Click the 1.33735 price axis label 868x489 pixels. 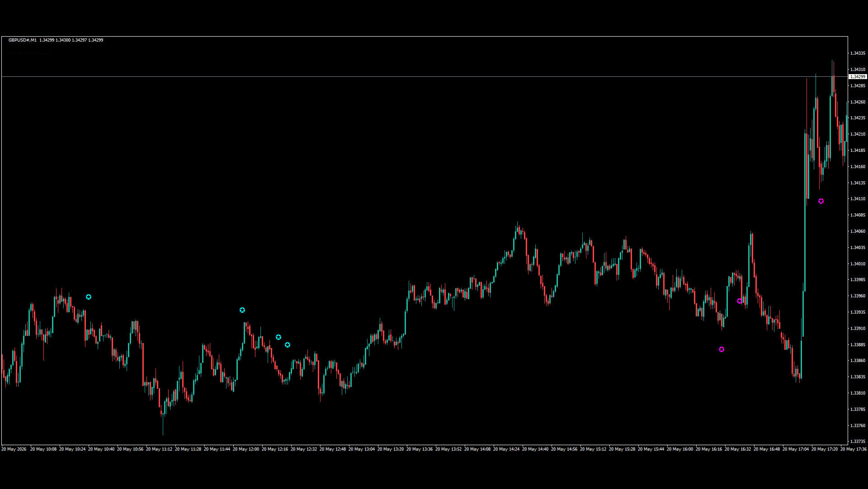tap(858, 442)
